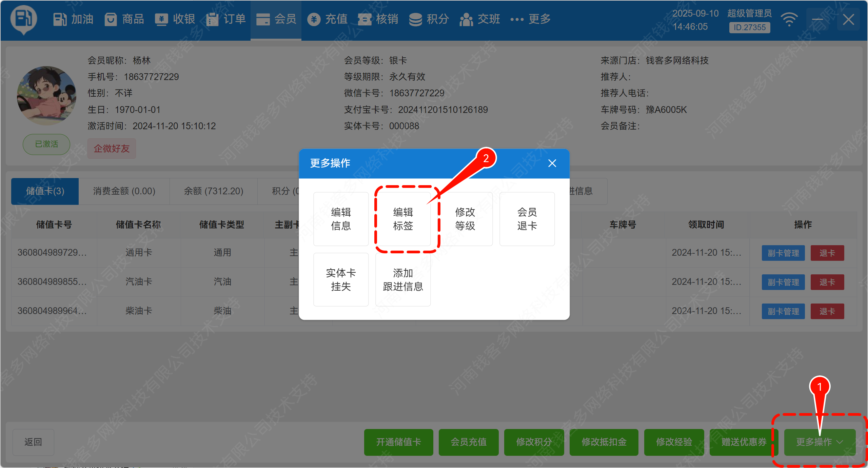
Task: Select the 积分 coins stack icon
Action: tap(415, 19)
